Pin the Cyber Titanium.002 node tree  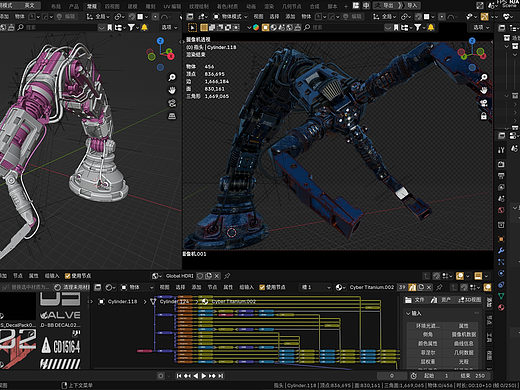click(x=439, y=287)
